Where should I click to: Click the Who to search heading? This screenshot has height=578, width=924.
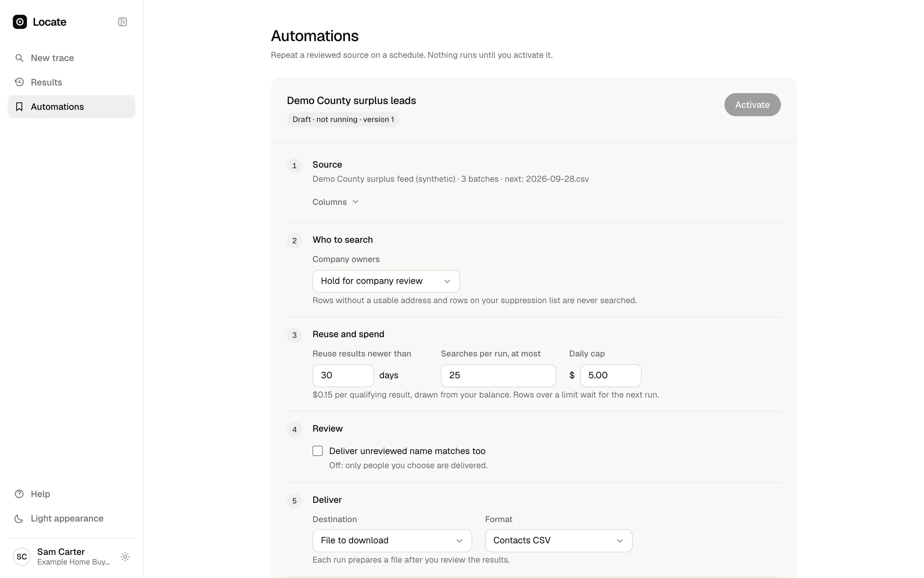pyautogui.click(x=343, y=240)
